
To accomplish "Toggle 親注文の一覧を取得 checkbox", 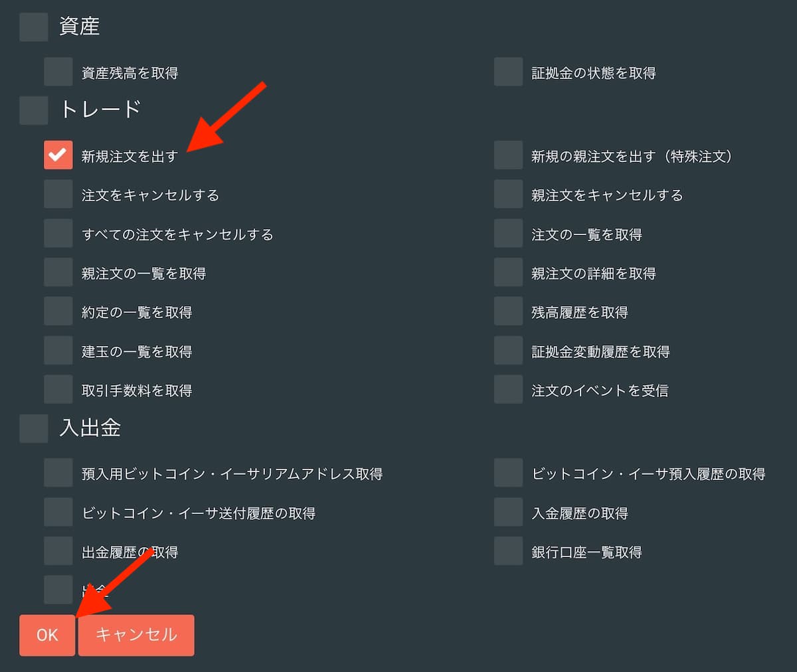I will point(58,273).
